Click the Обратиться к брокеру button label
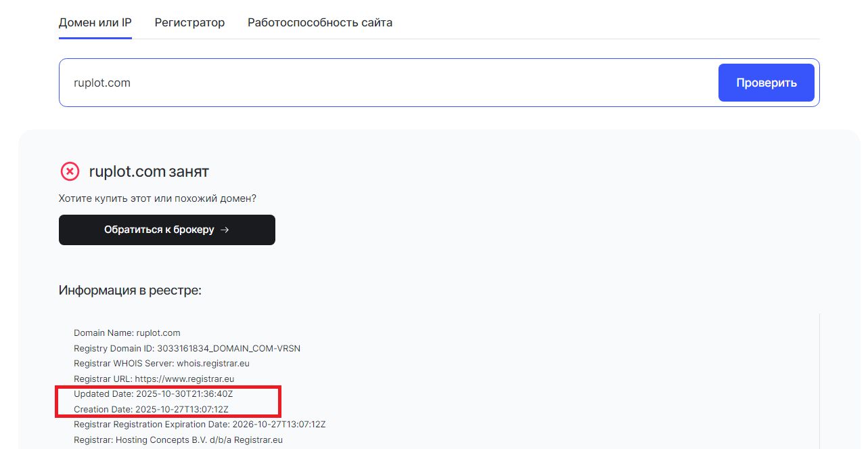 coord(159,230)
